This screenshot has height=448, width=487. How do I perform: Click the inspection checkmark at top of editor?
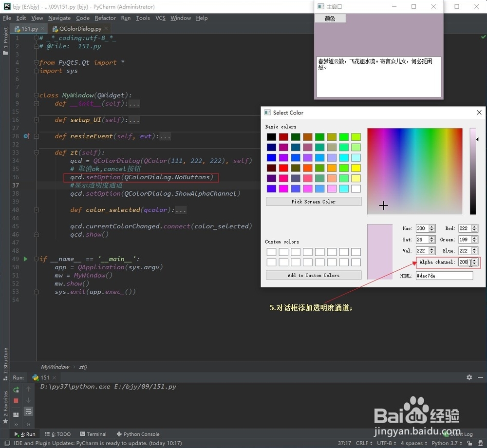pyautogui.click(x=483, y=37)
